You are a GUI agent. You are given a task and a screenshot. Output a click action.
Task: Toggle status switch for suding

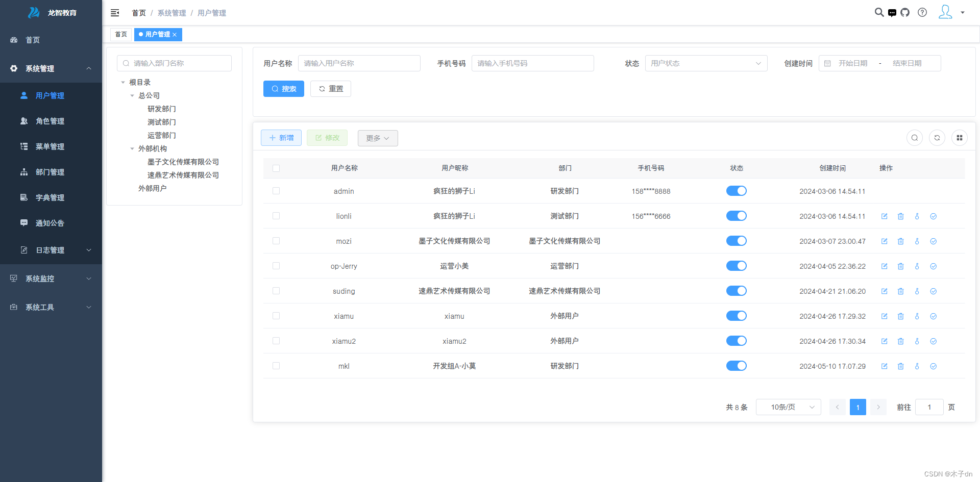737,291
